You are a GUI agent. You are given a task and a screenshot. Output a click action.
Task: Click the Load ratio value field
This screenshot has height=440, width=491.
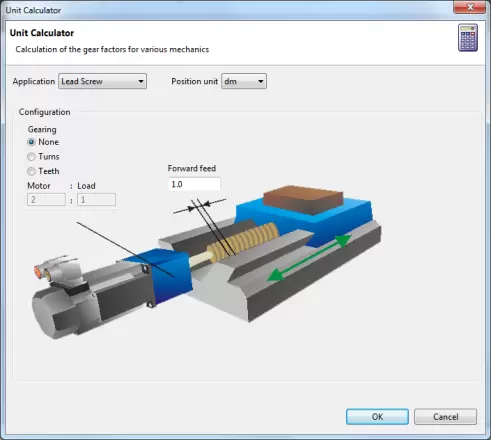click(x=97, y=200)
